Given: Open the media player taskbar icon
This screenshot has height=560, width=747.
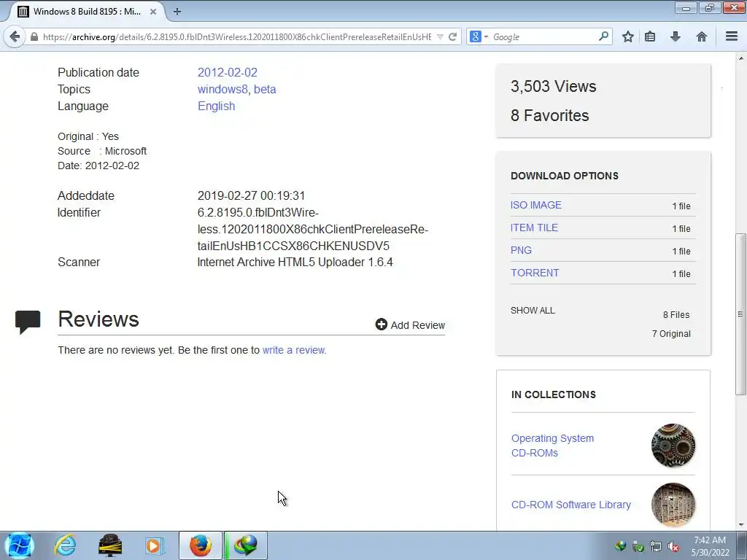Looking at the screenshot, I should point(155,545).
